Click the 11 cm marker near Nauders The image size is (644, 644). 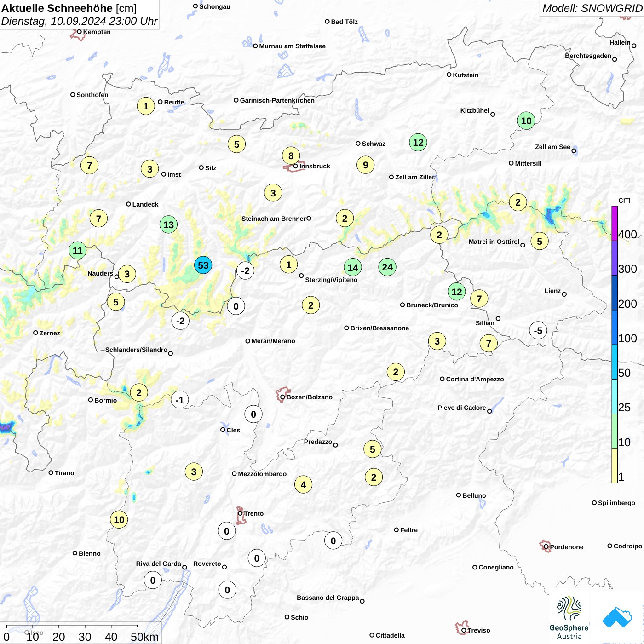78,251
